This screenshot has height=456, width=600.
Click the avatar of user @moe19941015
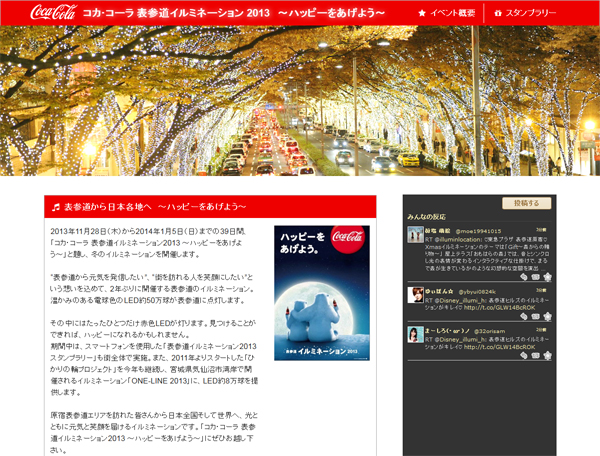415,234
